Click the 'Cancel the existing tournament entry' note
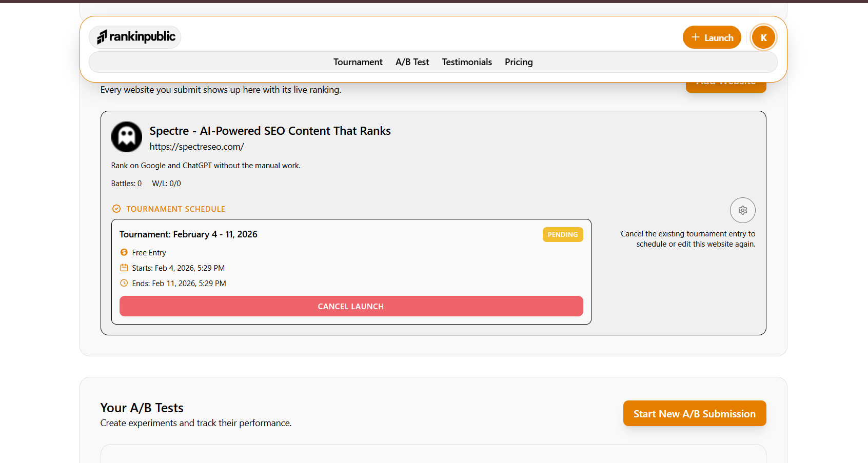Screen dimensions: 868x463 688,239
